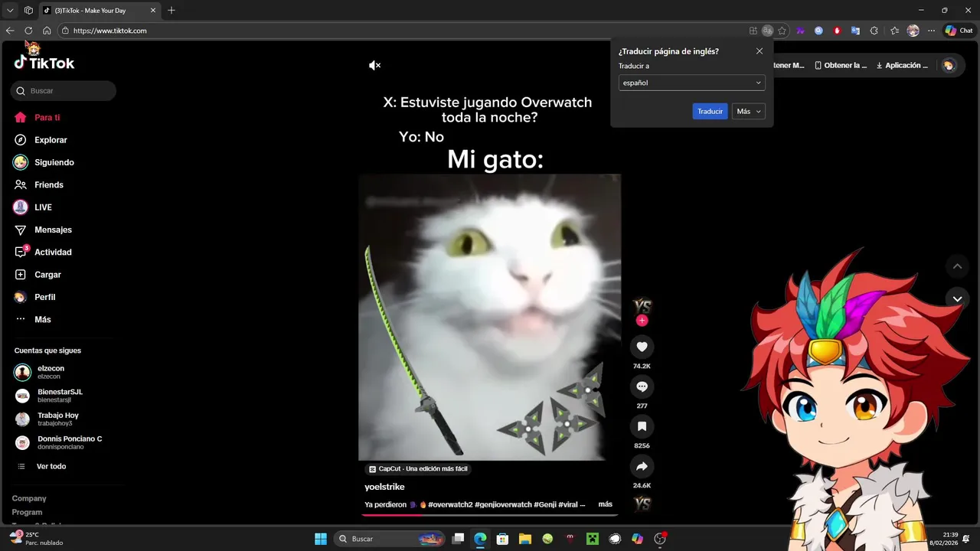This screenshot has height=551, width=980.
Task: Open the extensions puzzle icon
Action: tap(874, 31)
